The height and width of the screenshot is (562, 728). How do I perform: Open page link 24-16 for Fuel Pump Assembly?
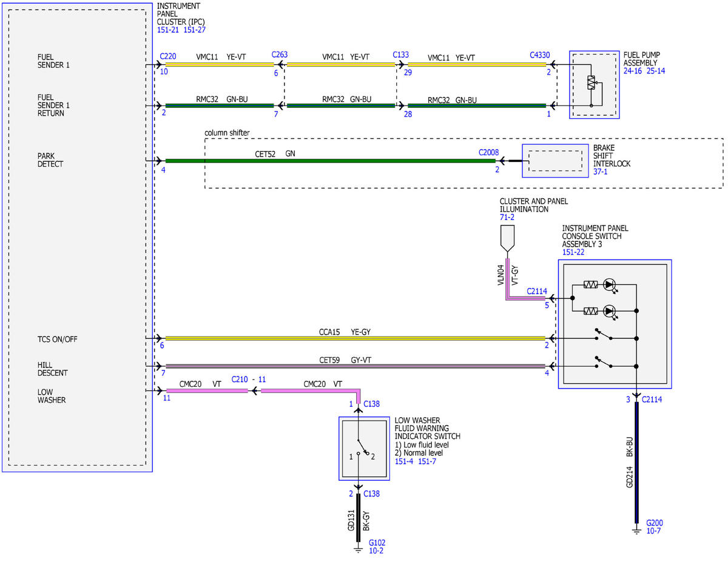[633, 70]
